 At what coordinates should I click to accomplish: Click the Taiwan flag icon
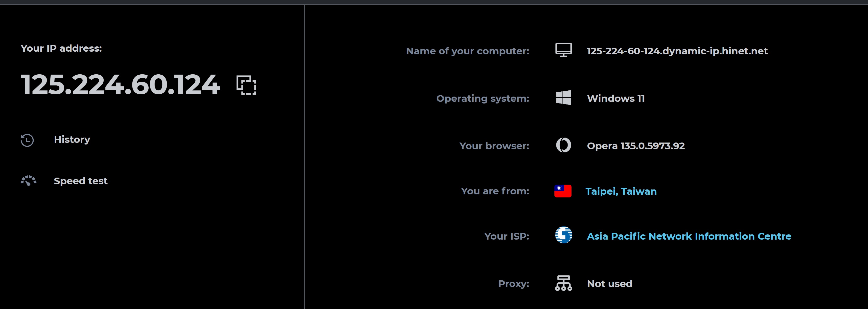563,191
